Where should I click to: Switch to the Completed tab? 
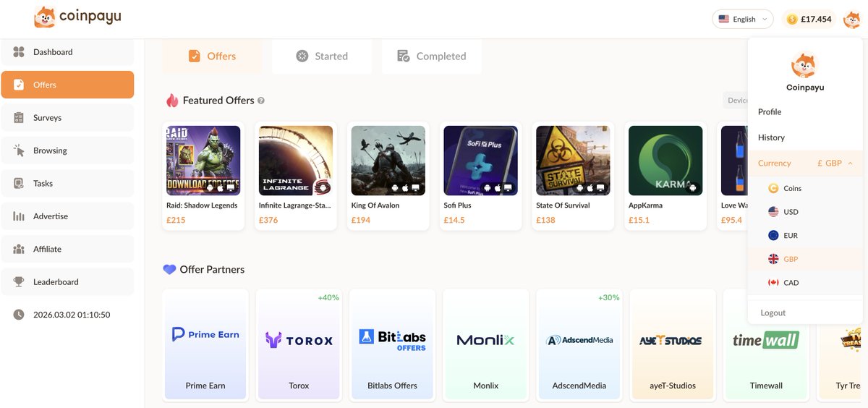[x=432, y=56]
